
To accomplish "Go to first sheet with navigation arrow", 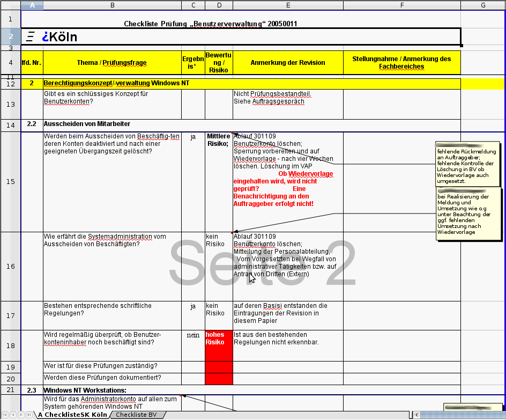I will (x=5, y=415).
